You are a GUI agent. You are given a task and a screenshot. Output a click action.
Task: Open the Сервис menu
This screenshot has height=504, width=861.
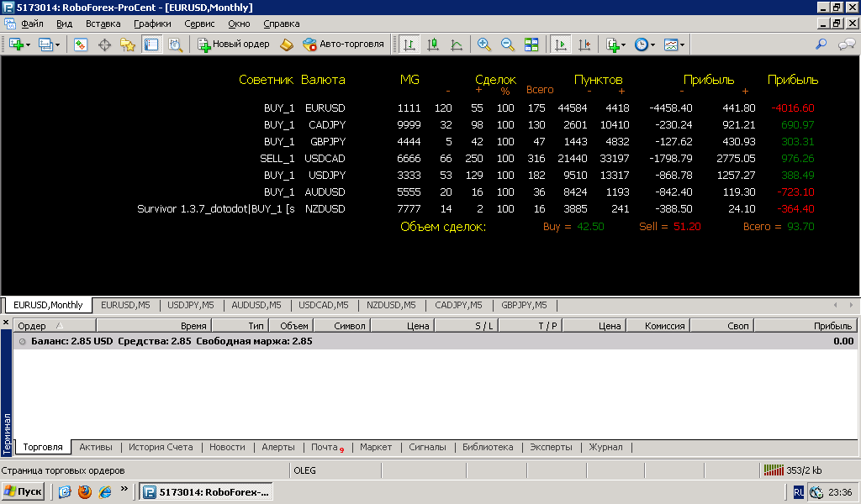tap(199, 24)
